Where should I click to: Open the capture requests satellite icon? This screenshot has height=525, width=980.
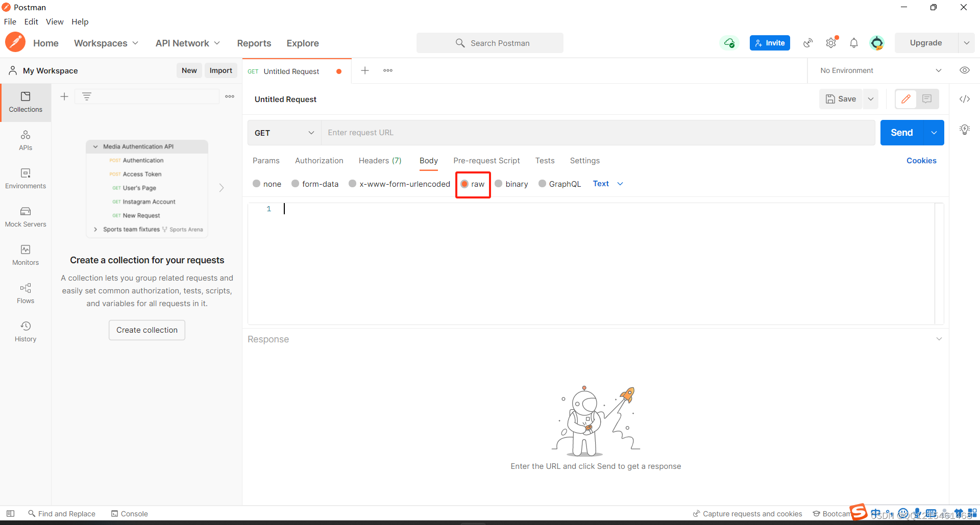pyautogui.click(x=808, y=43)
